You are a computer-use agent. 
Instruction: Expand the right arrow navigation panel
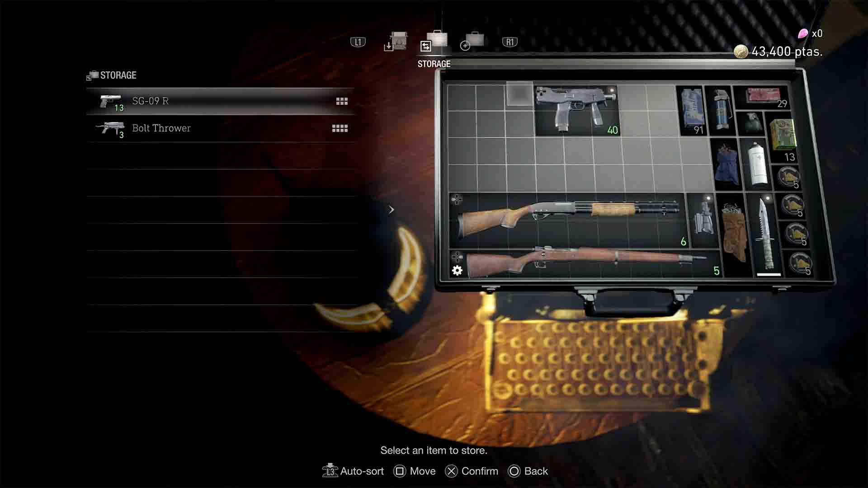(x=392, y=210)
